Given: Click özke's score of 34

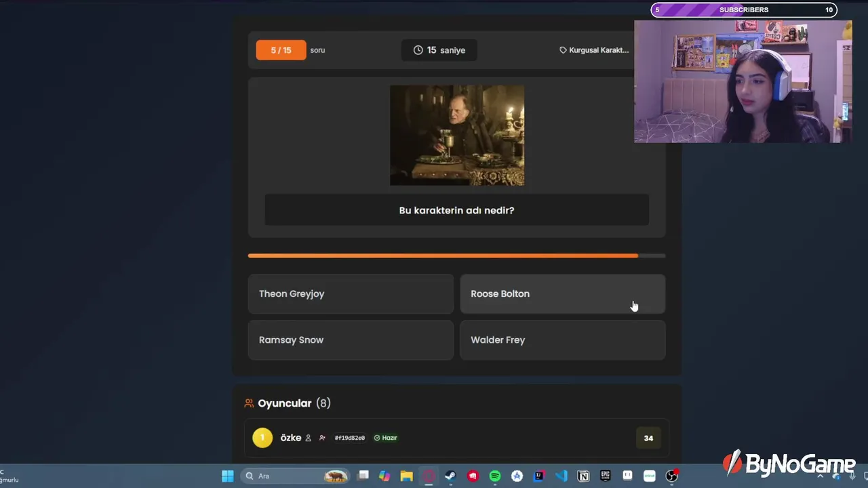Looking at the screenshot, I should (x=648, y=438).
